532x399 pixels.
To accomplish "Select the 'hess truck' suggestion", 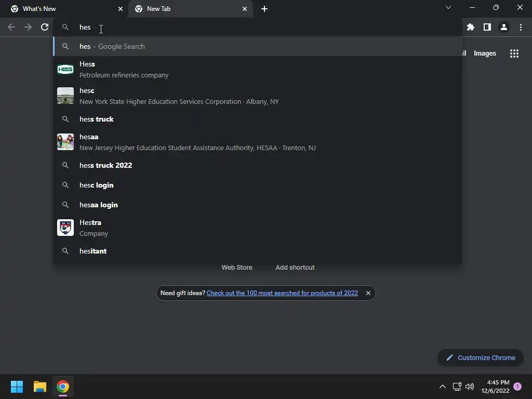I will tap(258, 119).
